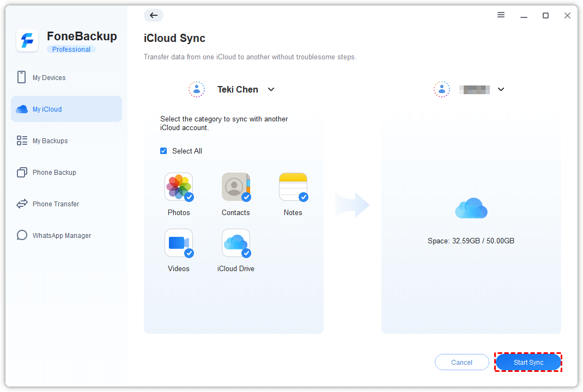The height and width of the screenshot is (392, 583).
Task: Click the blurred target account name
Action: tap(475, 89)
